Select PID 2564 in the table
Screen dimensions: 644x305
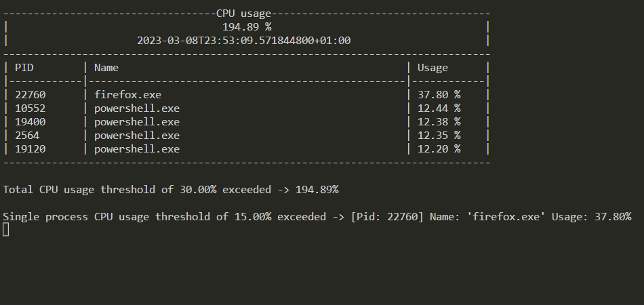(27, 136)
